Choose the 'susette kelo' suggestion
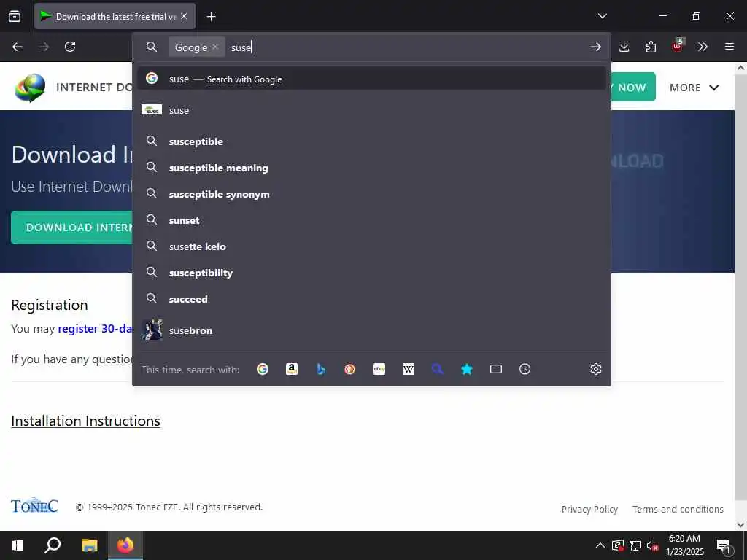Viewport: 747px width, 560px height. point(371,246)
